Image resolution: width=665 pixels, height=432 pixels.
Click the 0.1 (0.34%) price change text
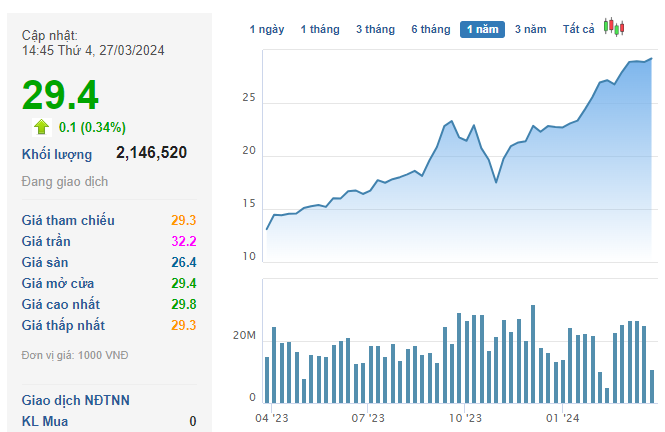[x=92, y=127]
